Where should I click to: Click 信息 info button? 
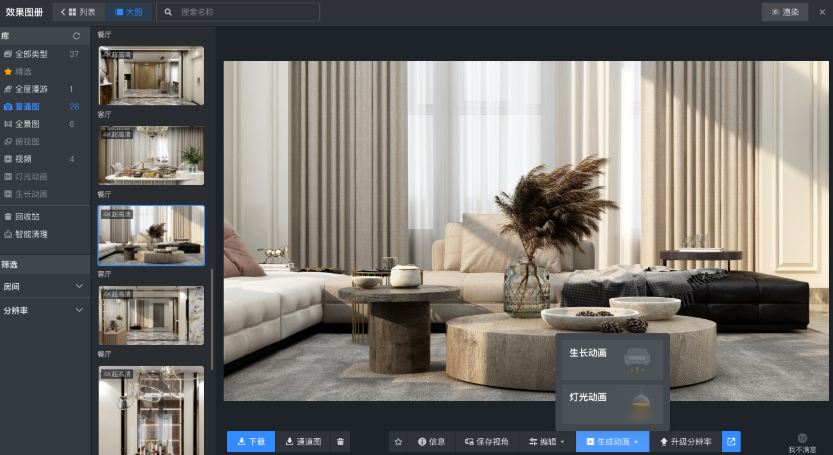point(431,441)
